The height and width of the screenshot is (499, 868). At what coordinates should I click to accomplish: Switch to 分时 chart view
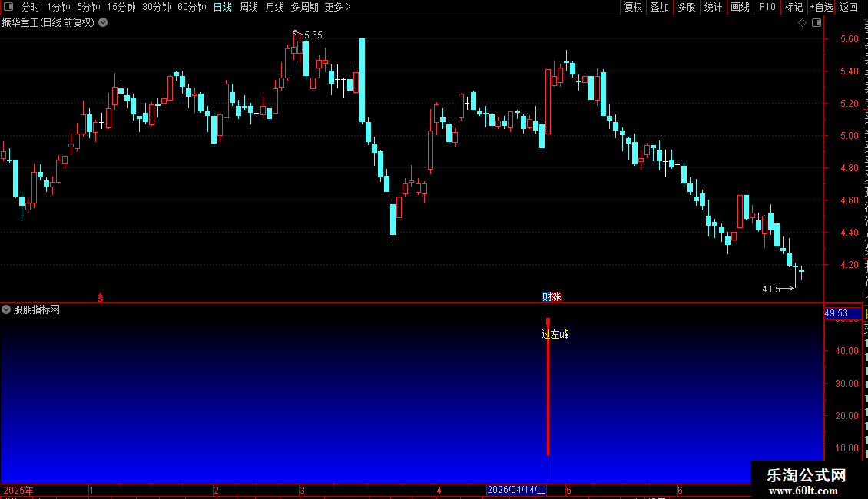(31, 7)
